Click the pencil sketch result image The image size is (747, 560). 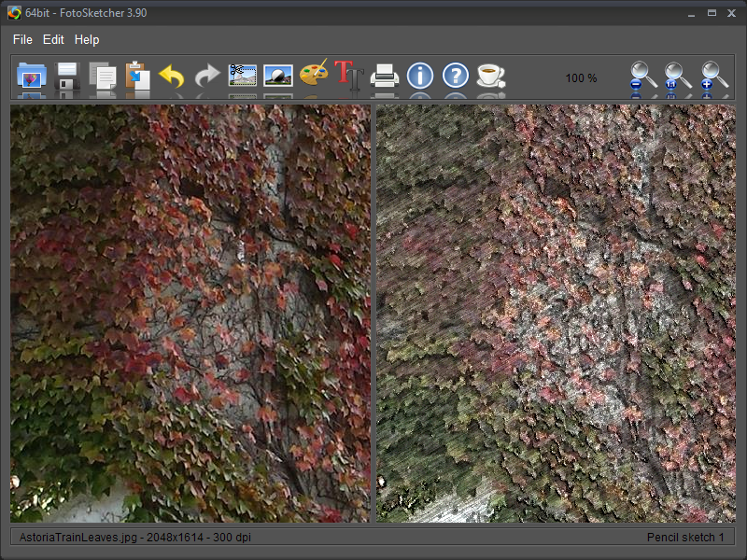pyautogui.click(x=555, y=313)
